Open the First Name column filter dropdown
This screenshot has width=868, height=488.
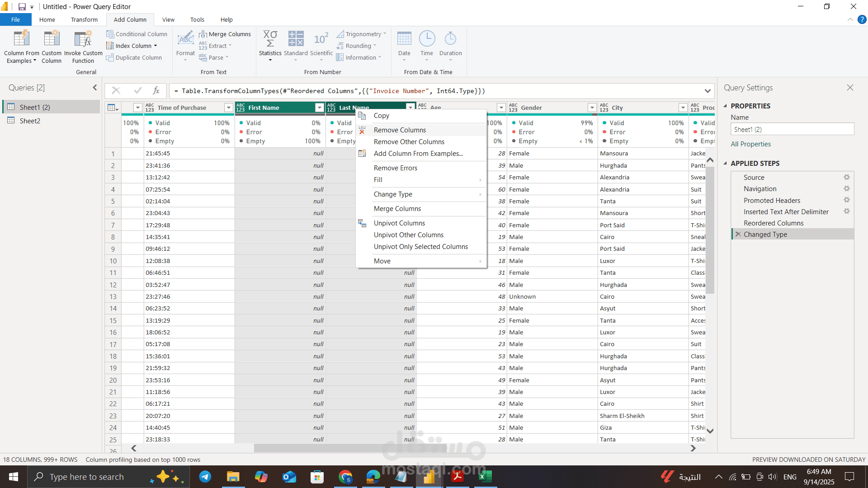pyautogui.click(x=319, y=108)
